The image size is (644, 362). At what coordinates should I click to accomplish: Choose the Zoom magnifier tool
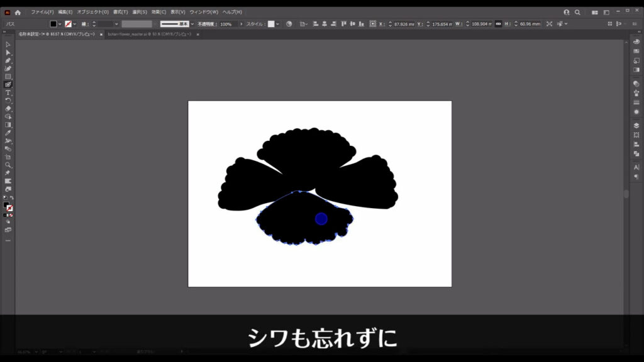point(8,165)
